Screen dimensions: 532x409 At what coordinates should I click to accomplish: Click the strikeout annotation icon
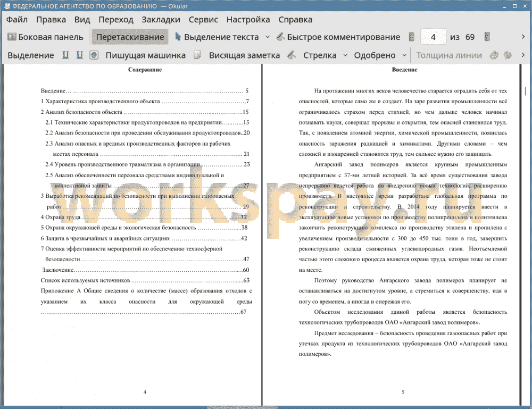[x=94, y=55]
